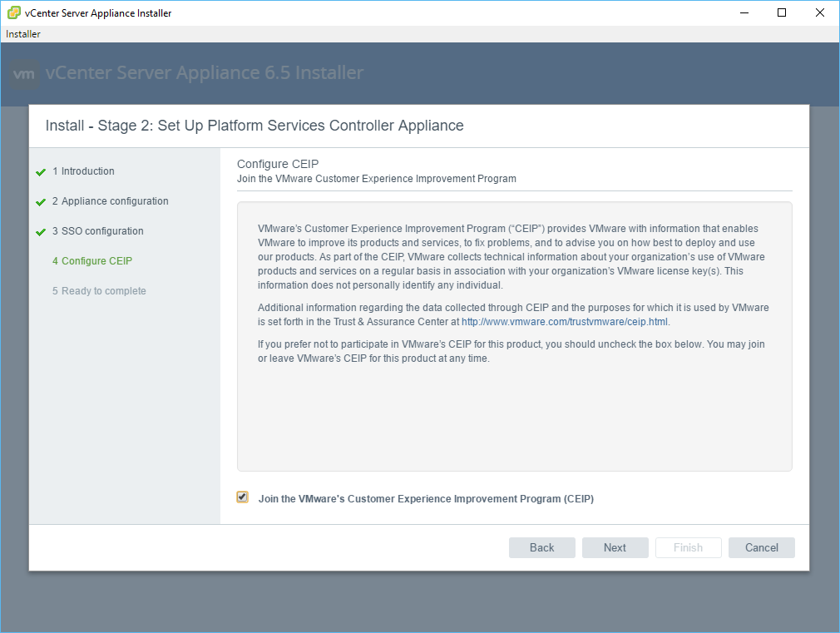Click the green checkmark beside SSO configuration
Image resolution: width=840 pixels, height=633 pixels.
tap(41, 232)
